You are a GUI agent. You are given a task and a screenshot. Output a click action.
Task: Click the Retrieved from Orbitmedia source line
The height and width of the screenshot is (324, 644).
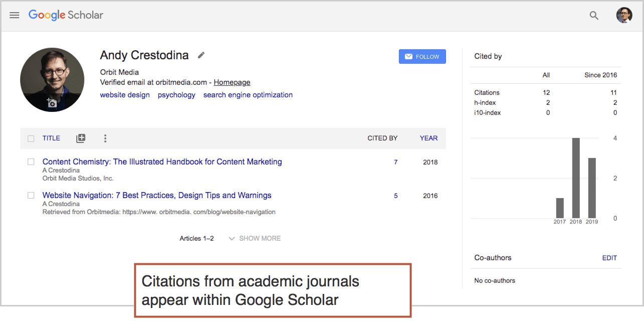pos(159,212)
